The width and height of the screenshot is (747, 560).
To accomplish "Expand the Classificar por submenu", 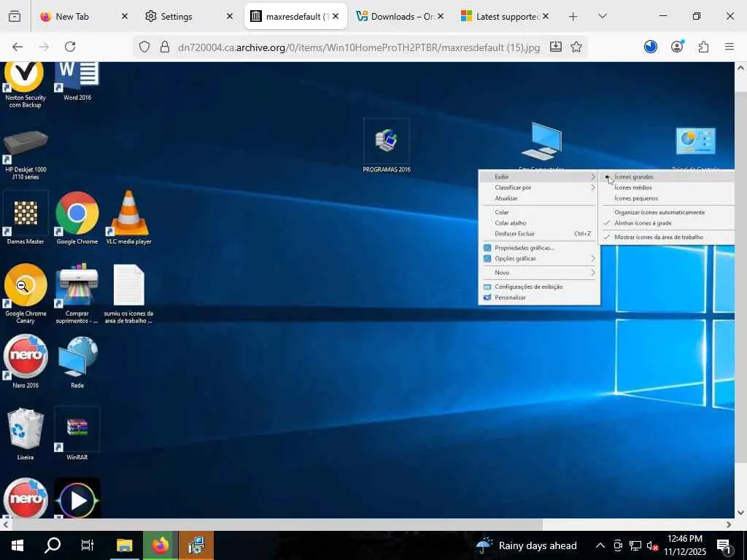I will (539, 187).
